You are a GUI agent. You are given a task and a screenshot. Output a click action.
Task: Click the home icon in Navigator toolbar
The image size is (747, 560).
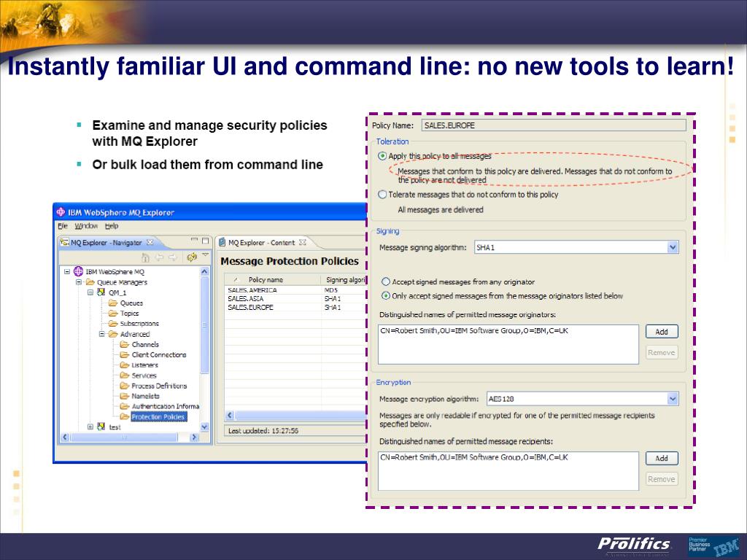point(146,257)
